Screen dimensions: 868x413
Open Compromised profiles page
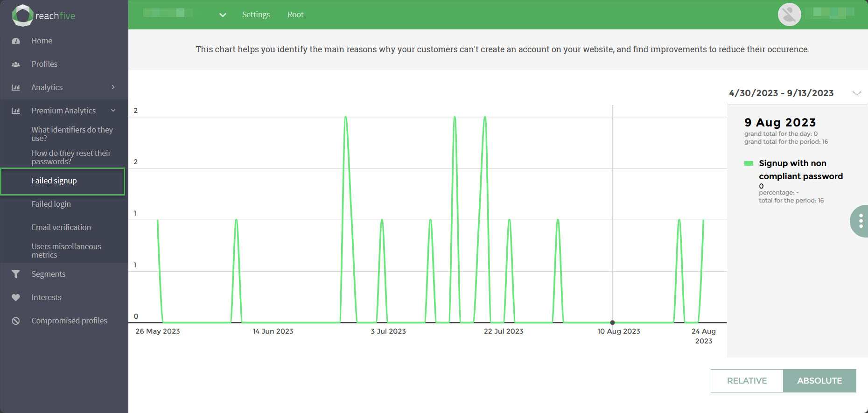click(69, 321)
